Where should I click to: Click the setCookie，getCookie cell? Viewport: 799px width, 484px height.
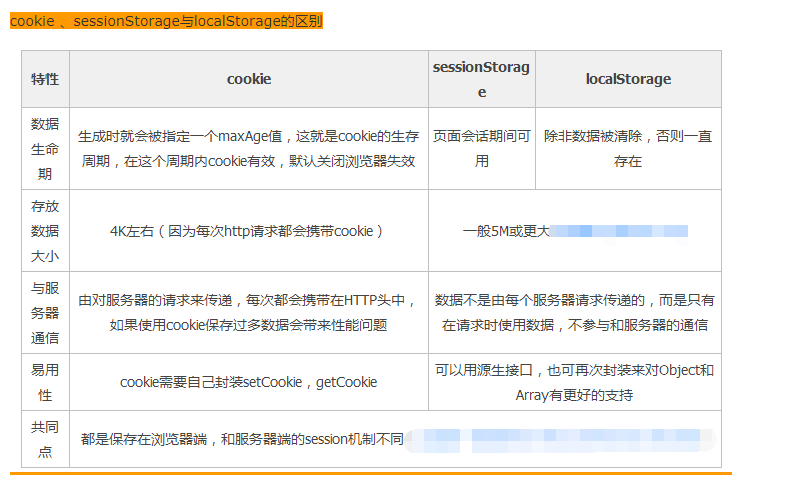tap(249, 382)
